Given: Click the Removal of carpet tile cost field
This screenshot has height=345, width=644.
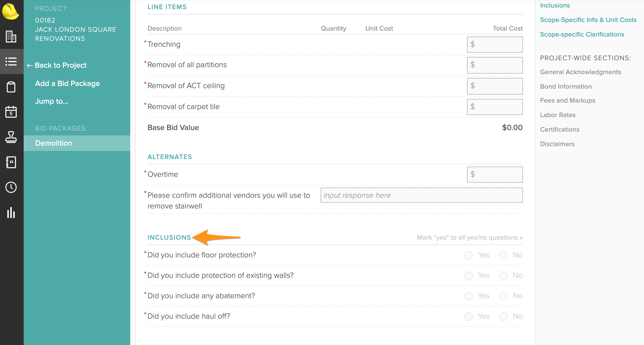Looking at the screenshot, I should coord(495,107).
